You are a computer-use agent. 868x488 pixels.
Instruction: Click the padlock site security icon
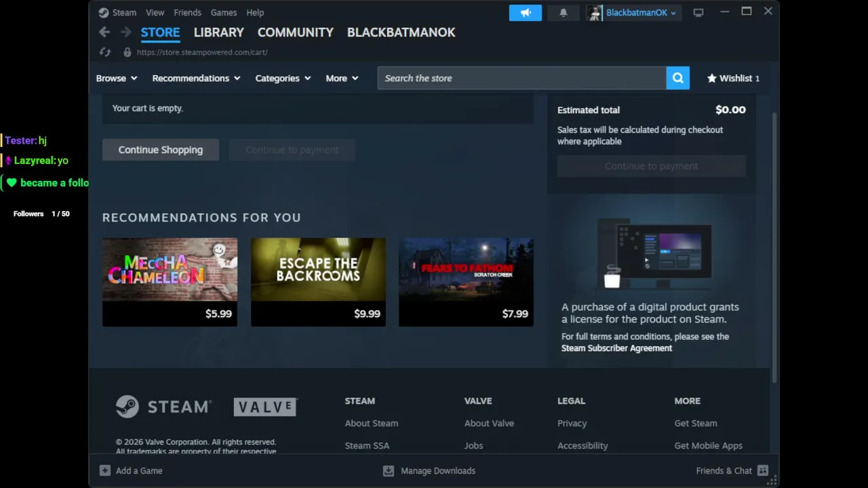[127, 52]
